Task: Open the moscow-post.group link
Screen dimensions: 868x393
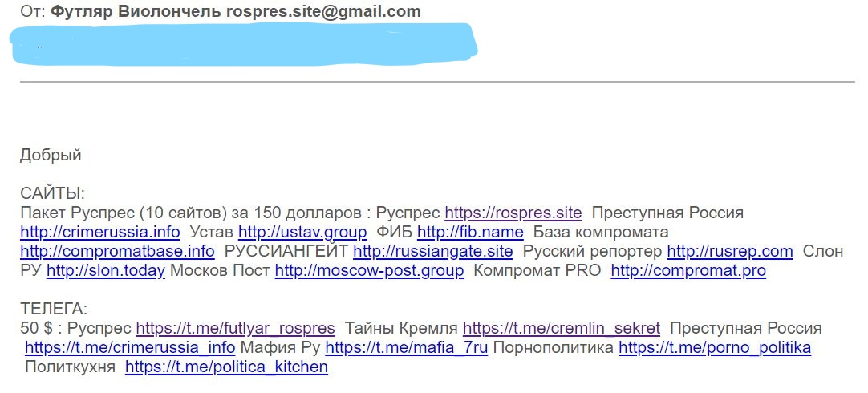Action: coord(369,270)
